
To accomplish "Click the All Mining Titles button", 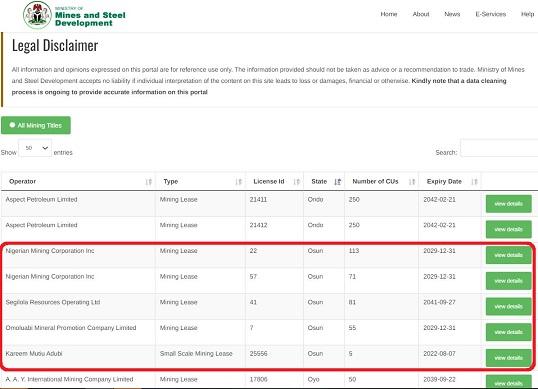I will click(x=36, y=125).
